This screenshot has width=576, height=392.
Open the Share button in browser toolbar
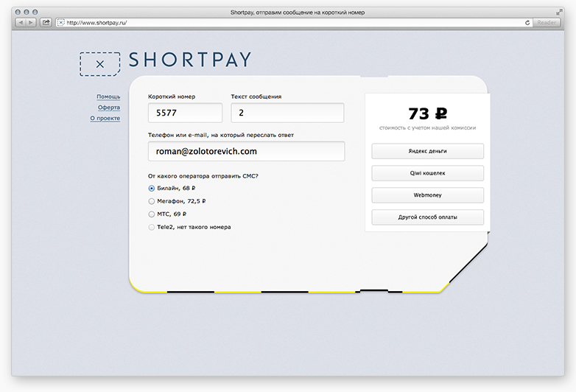coord(46,23)
